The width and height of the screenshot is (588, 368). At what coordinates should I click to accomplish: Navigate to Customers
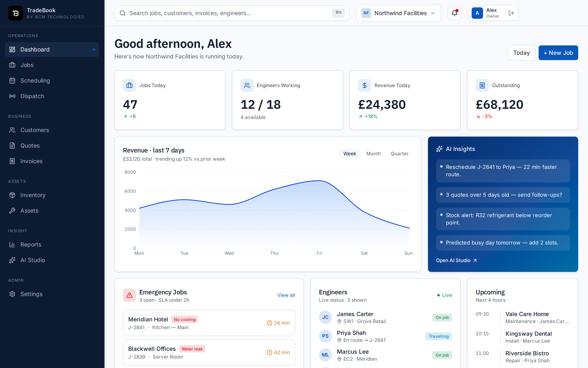tap(52, 130)
